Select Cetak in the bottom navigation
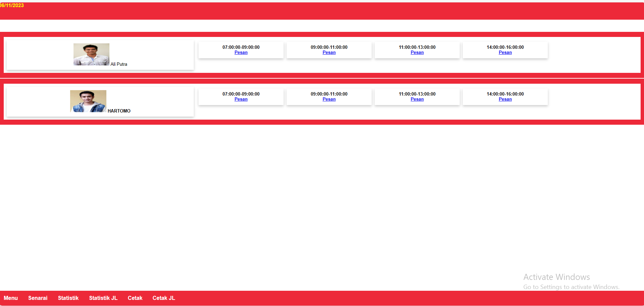 (x=135, y=298)
